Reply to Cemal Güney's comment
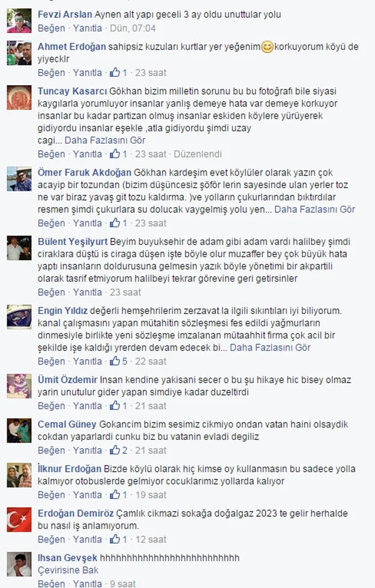Image resolution: width=375 pixels, height=588 pixels. (88, 450)
